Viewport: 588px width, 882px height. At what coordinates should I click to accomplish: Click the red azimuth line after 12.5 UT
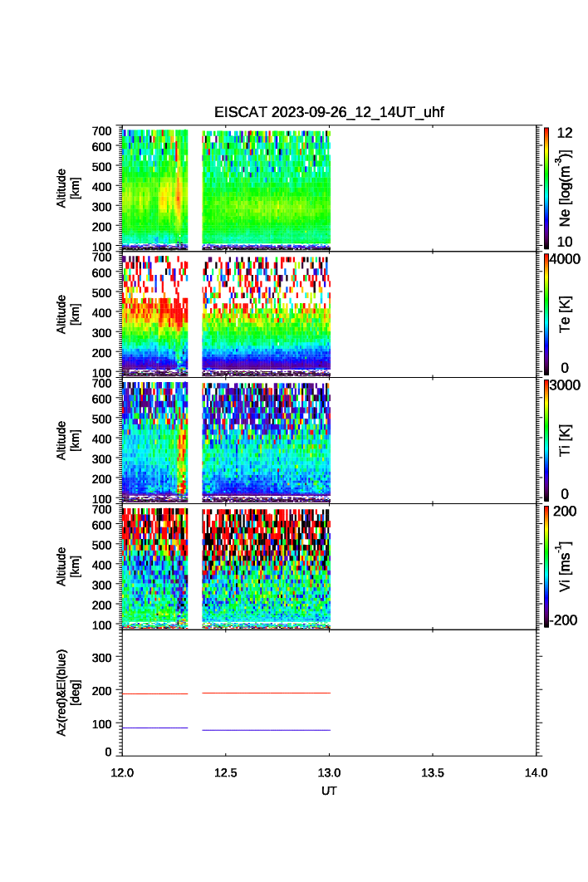[x=266, y=693]
